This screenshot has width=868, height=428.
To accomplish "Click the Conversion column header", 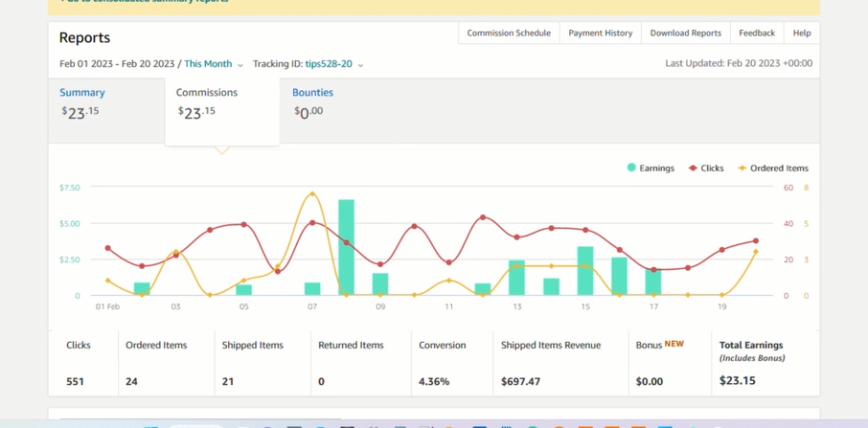I will (443, 345).
